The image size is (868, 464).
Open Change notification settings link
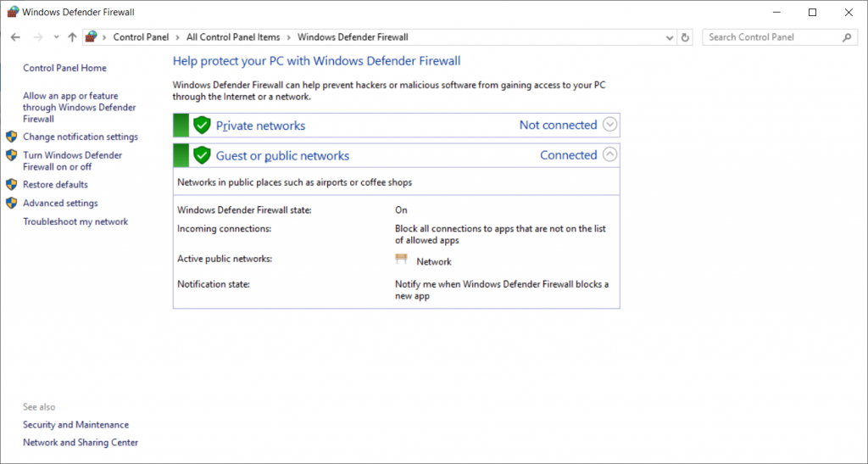pos(81,137)
